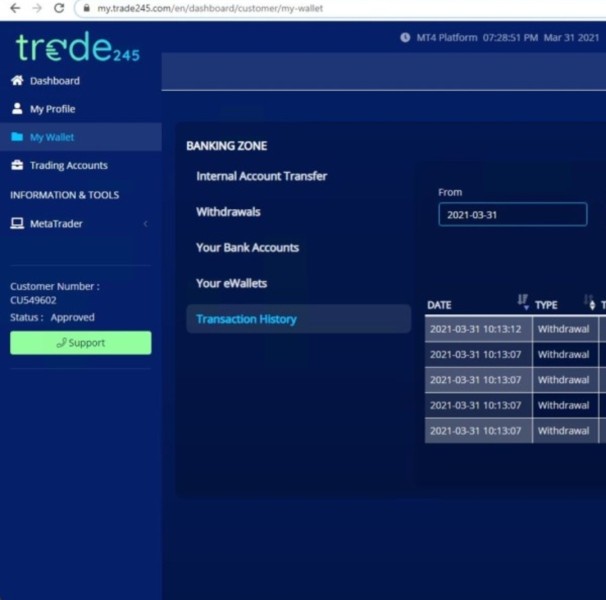
Task: Click the clock icon near MT4 Platform
Action: pyautogui.click(x=405, y=38)
